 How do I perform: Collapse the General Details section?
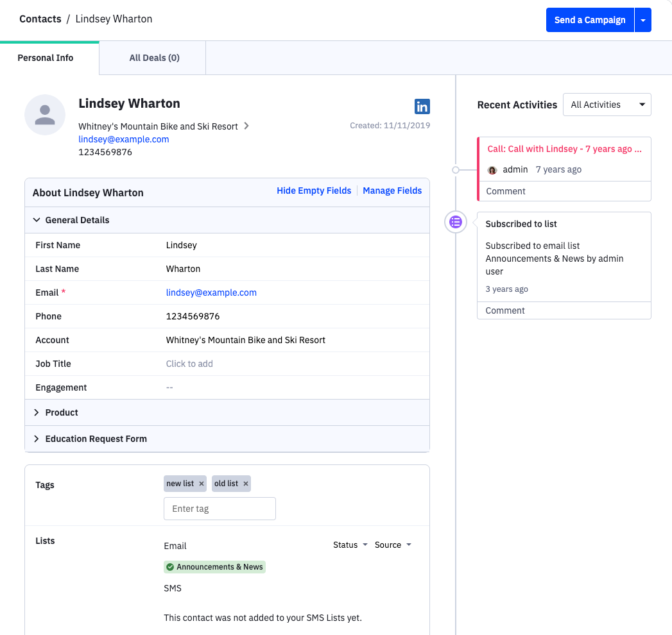tap(227, 220)
